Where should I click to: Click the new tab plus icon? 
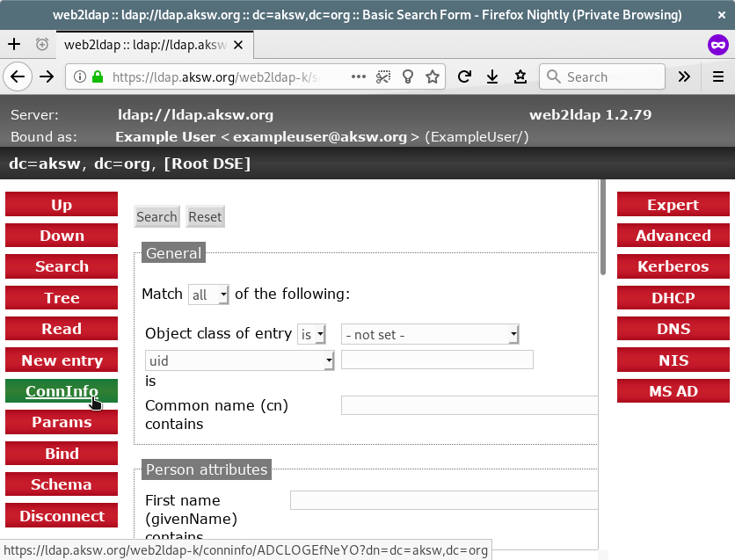(x=14, y=44)
